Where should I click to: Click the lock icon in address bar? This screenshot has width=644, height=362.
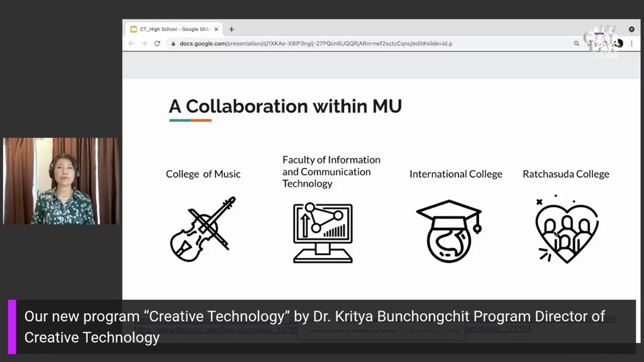click(172, 43)
